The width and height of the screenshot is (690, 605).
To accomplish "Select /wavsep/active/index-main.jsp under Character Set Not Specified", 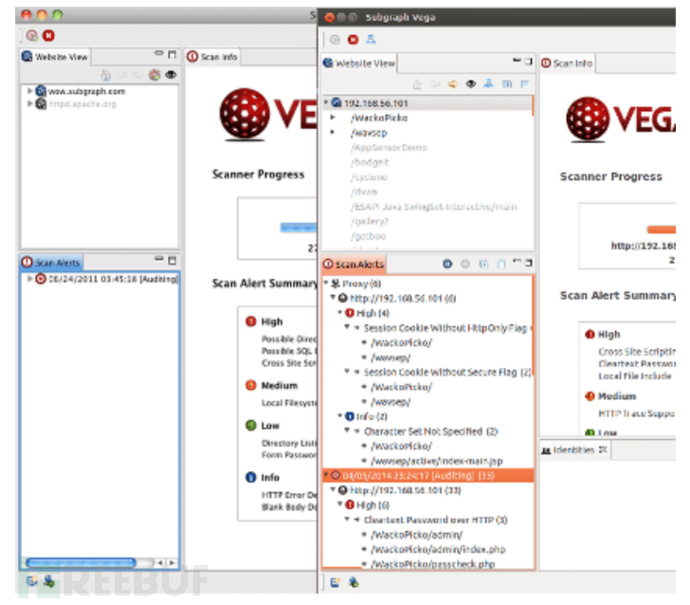I will (437, 461).
